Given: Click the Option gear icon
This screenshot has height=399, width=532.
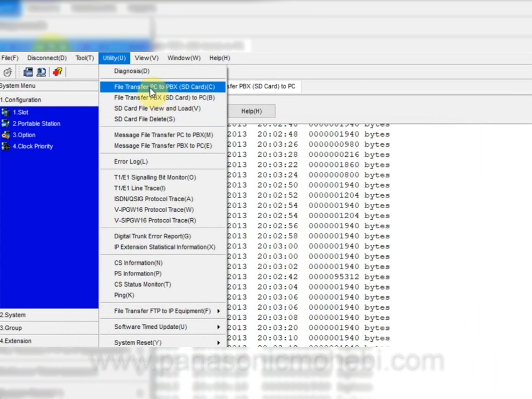Looking at the screenshot, I should click(6, 135).
